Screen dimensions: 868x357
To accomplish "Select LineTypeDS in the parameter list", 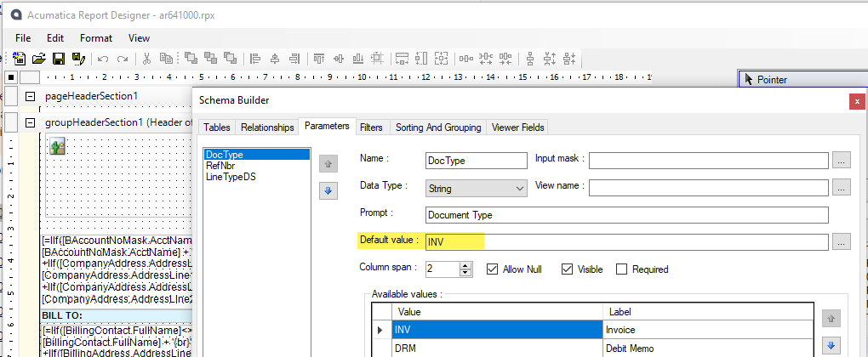I will pos(256,177).
